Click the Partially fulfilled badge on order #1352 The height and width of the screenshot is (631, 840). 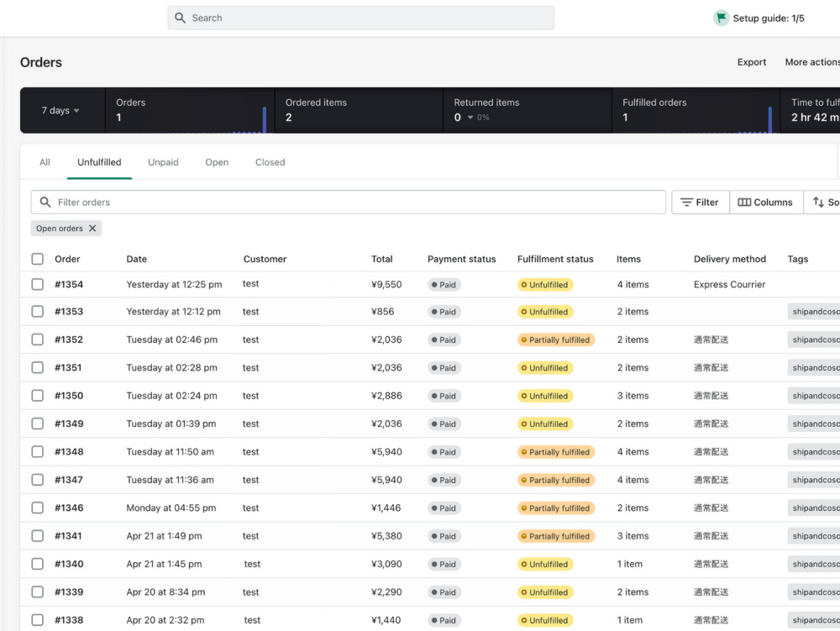(555, 340)
